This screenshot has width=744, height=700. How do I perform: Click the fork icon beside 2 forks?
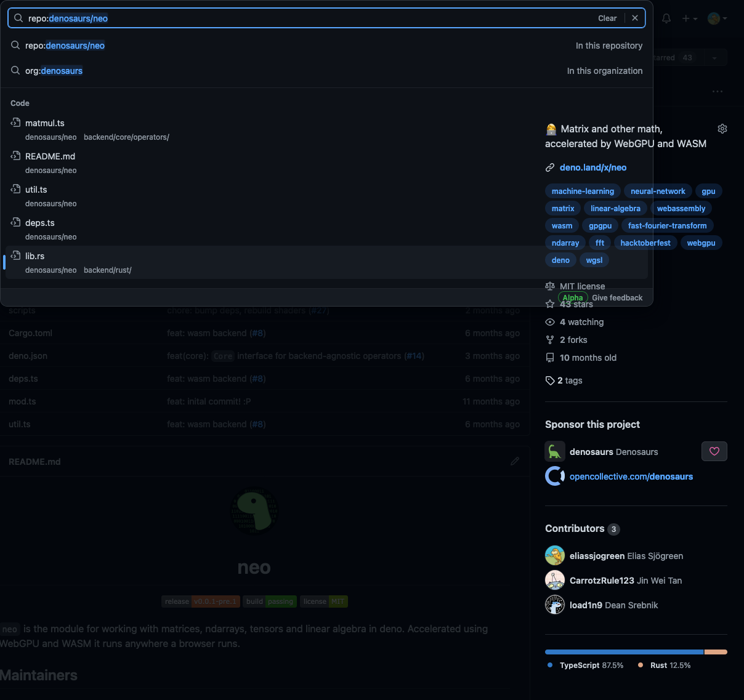(x=549, y=339)
